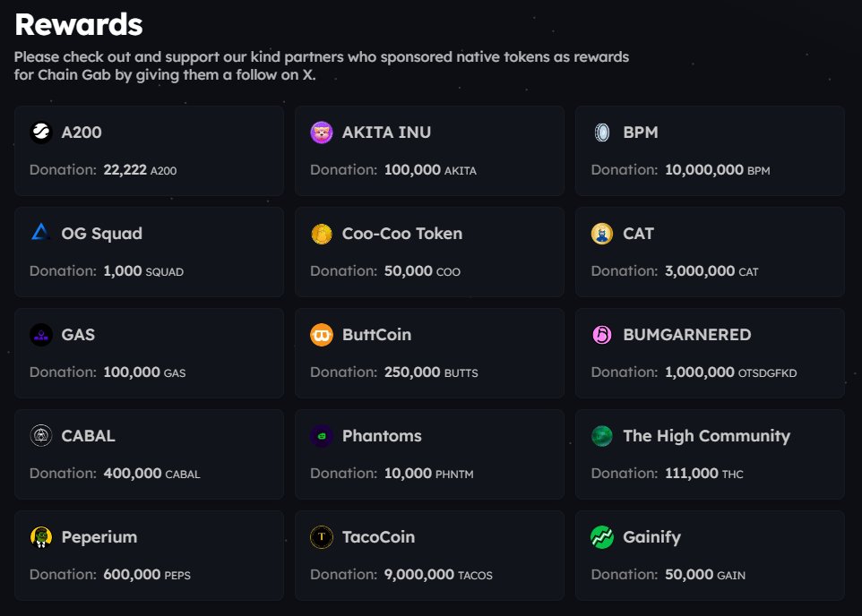The height and width of the screenshot is (616, 862).
Task: Click the Coo-Coo Token gold icon
Action: click(322, 234)
